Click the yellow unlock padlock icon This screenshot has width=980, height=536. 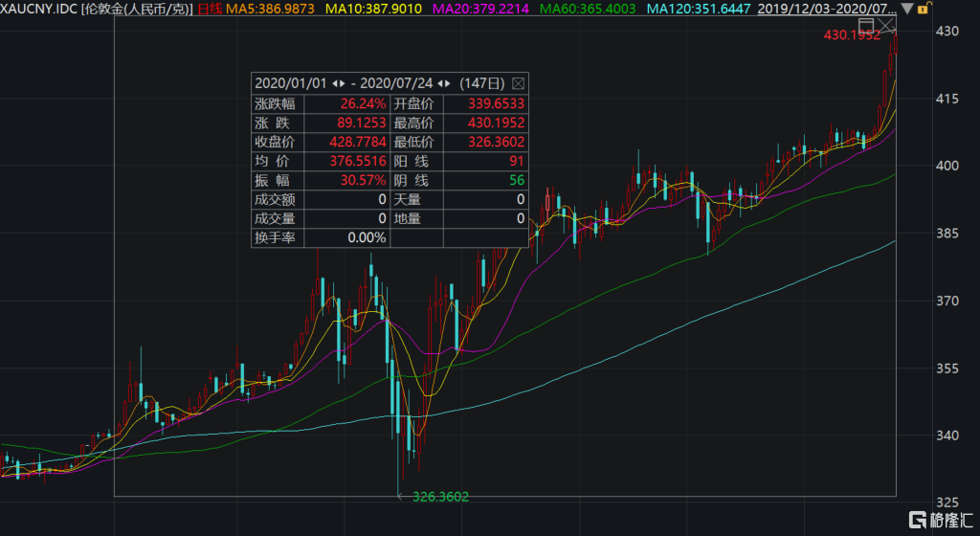(x=924, y=9)
